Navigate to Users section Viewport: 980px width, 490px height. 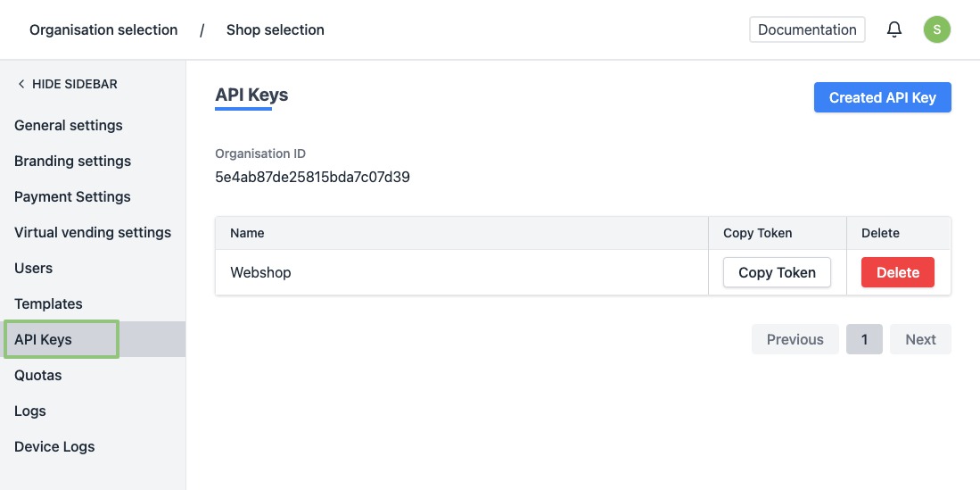coord(34,268)
